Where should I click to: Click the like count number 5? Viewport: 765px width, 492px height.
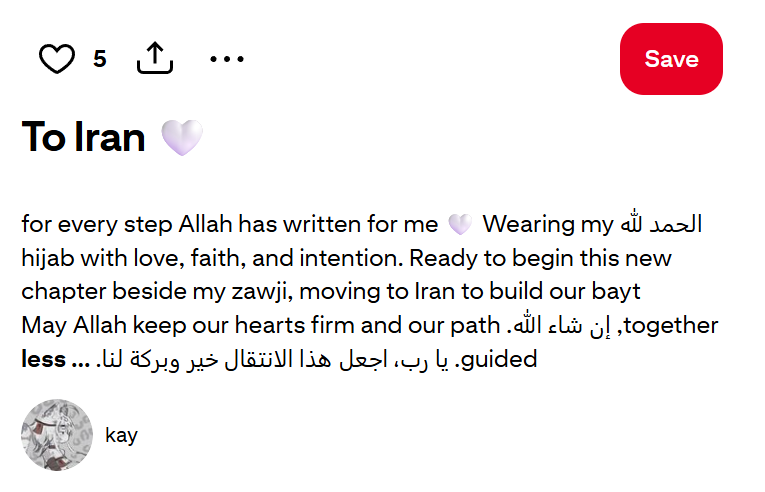point(100,59)
